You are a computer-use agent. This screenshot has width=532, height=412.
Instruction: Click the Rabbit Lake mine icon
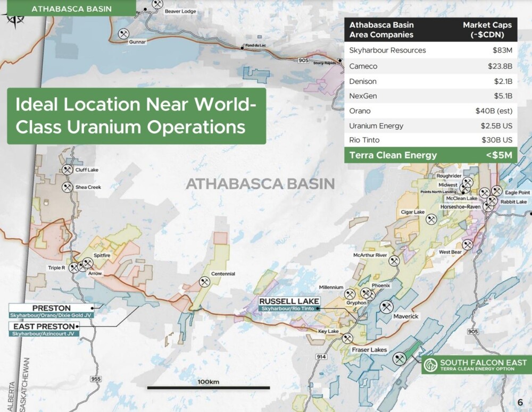(x=492, y=201)
